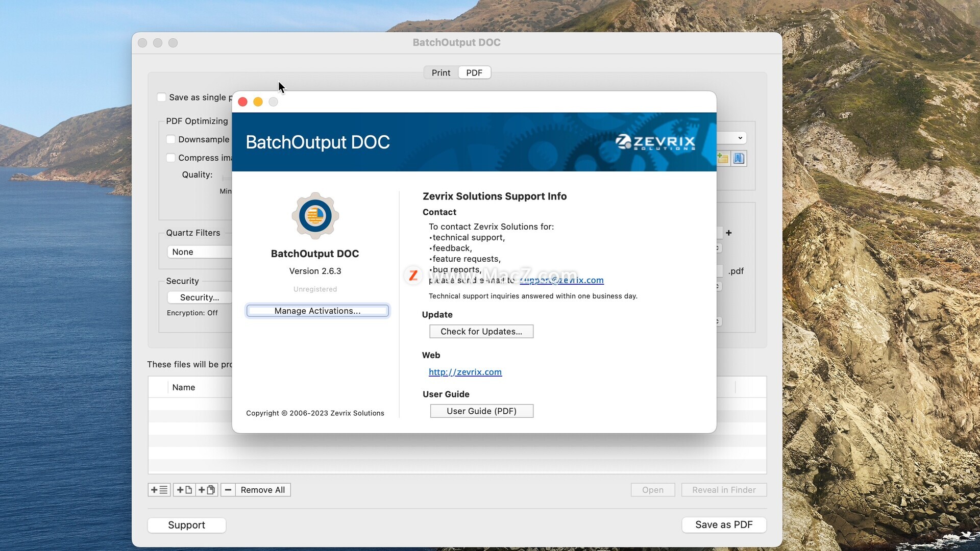Click the Support button in main window

[187, 525]
